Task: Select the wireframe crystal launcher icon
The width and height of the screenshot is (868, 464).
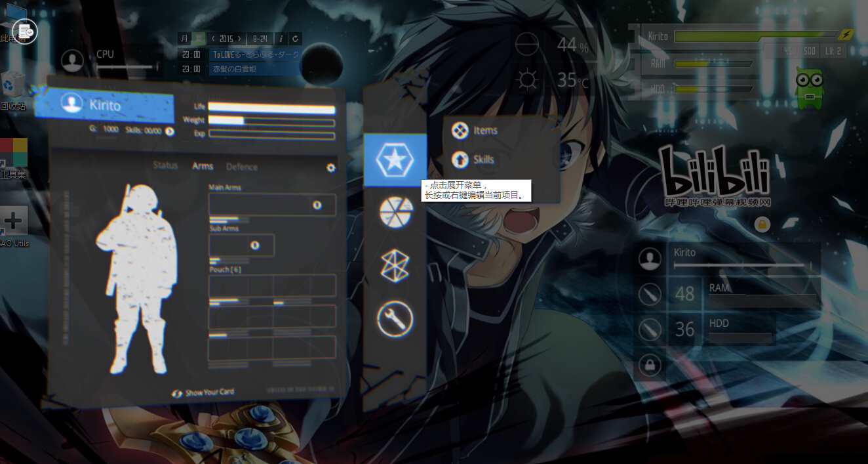Action: [x=395, y=266]
